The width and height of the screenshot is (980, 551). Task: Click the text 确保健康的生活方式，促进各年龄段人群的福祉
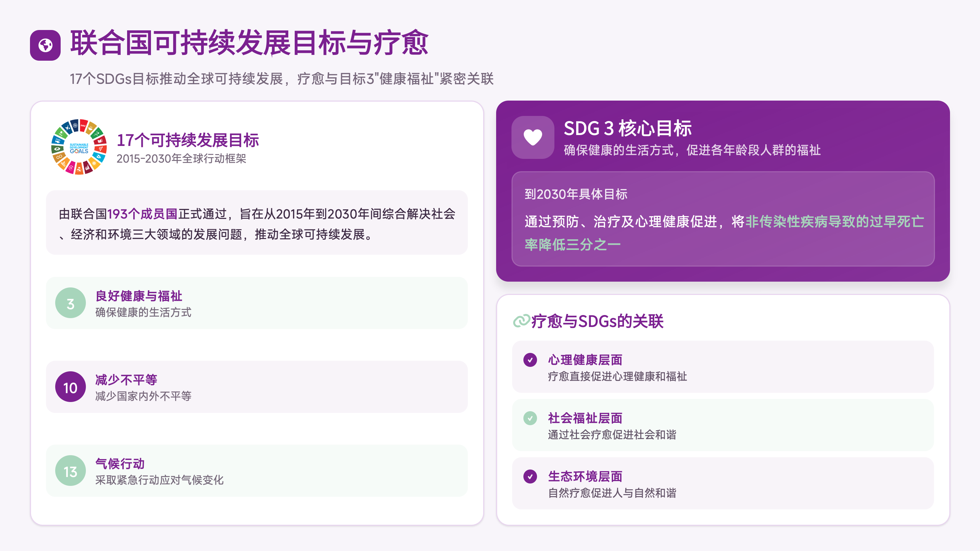coord(692,150)
